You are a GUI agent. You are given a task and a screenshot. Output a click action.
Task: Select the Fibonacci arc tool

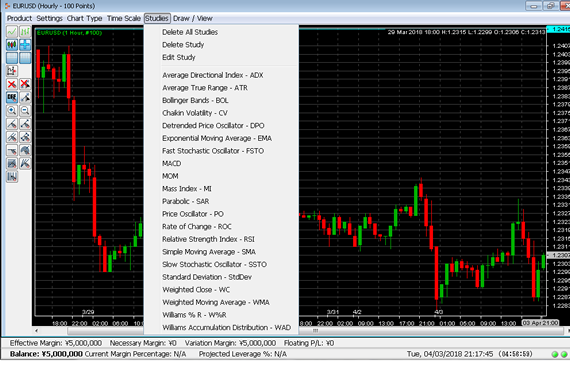(25, 150)
